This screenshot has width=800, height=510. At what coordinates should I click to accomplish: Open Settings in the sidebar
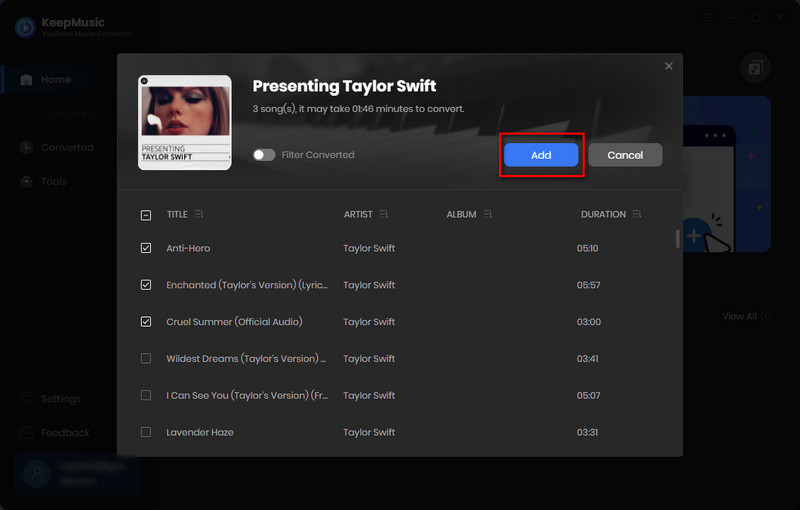[59, 399]
